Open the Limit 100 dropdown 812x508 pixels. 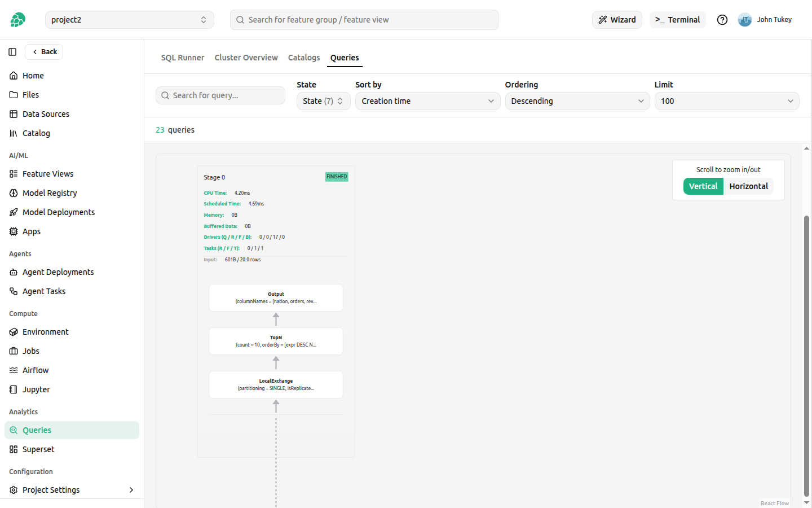(727, 101)
